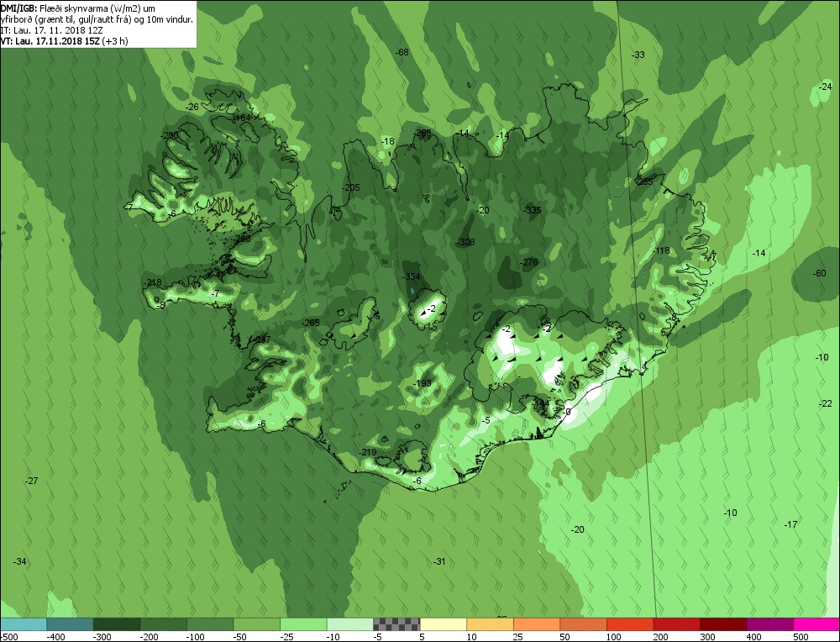
Task: Pick the orange 25 to 50 legend swatch
Action: (536, 624)
